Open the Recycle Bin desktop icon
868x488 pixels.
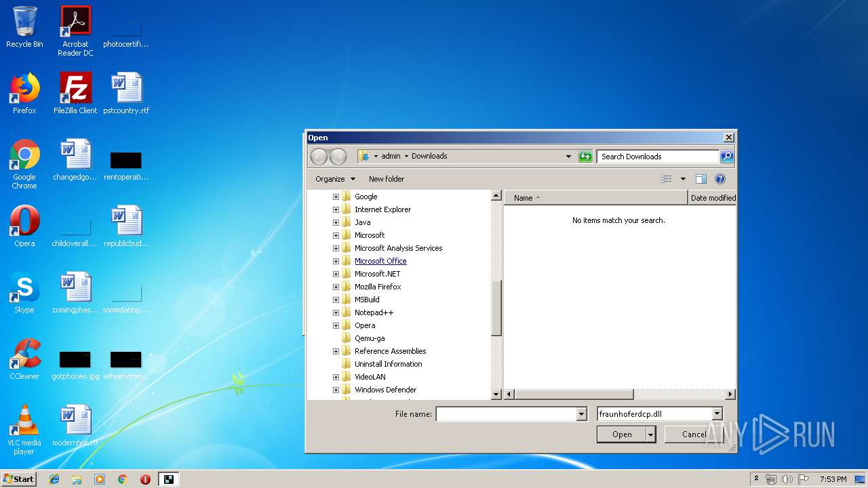[x=24, y=27]
